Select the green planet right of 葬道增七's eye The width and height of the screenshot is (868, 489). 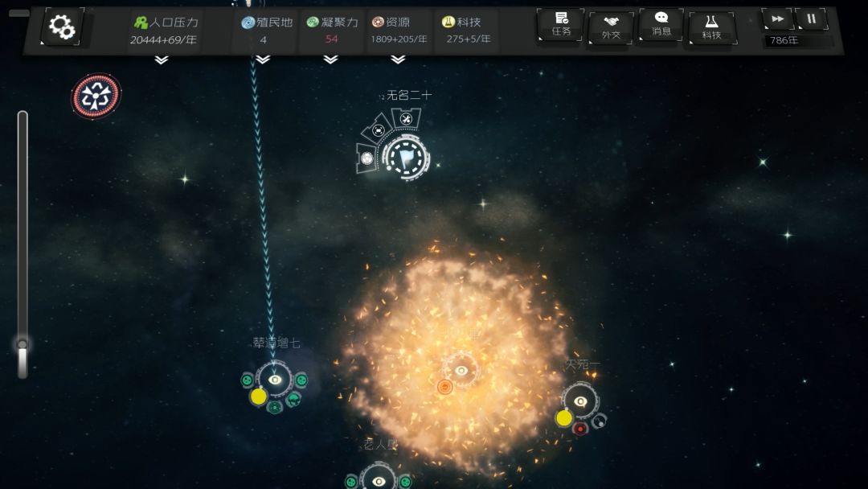coord(301,380)
